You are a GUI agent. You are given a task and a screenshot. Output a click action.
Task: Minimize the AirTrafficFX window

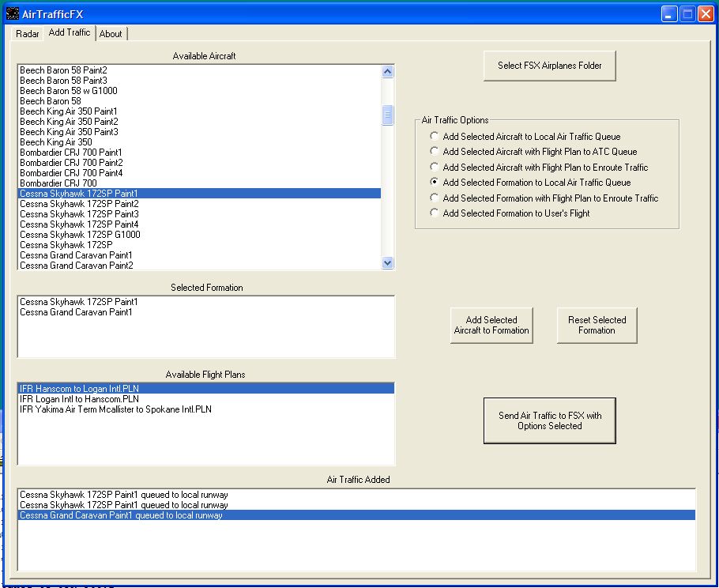tap(669, 13)
